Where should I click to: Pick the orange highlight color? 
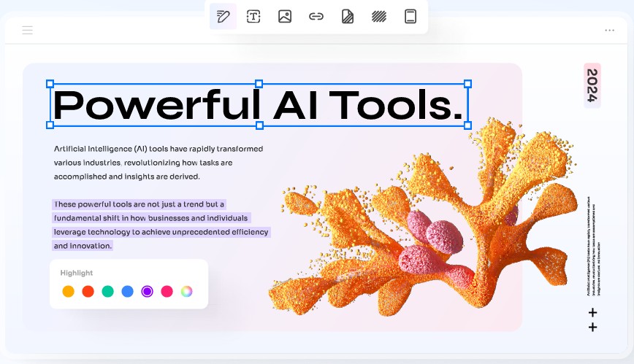click(68, 291)
